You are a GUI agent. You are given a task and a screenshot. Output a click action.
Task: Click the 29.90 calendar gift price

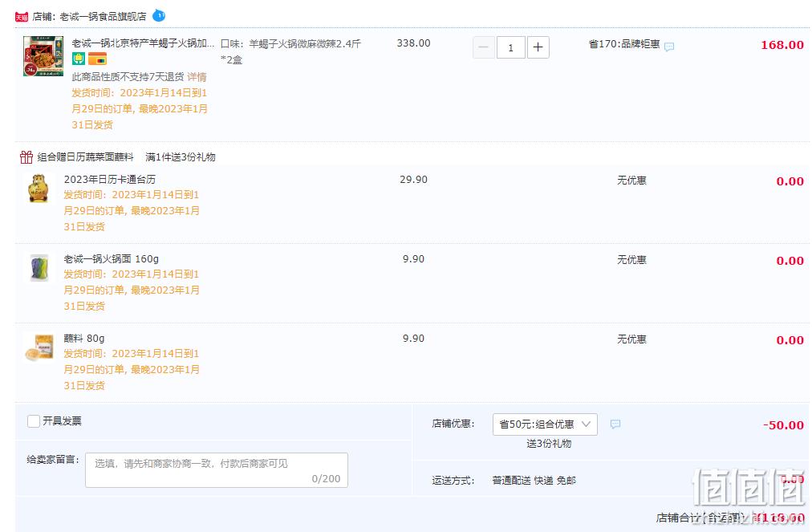point(413,180)
